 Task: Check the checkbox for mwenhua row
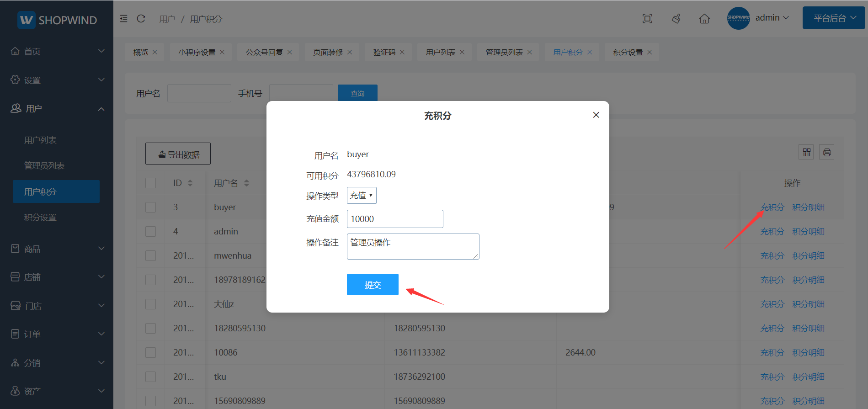(x=150, y=255)
